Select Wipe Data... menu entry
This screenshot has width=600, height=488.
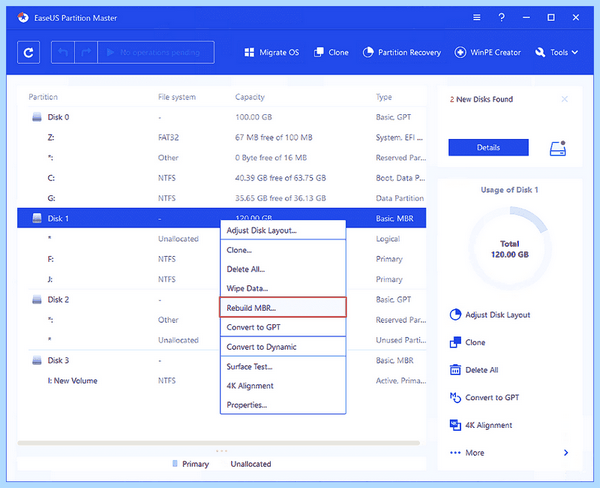[x=283, y=288]
